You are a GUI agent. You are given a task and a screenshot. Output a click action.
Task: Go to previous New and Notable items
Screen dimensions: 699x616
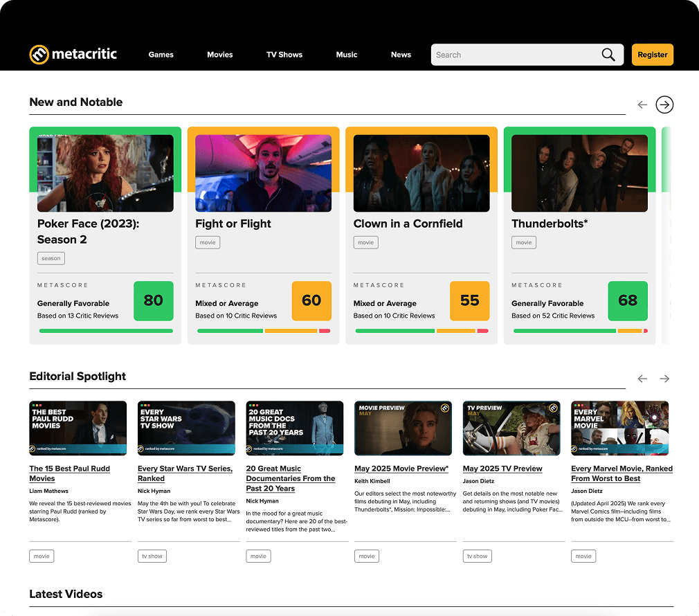click(642, 105)
